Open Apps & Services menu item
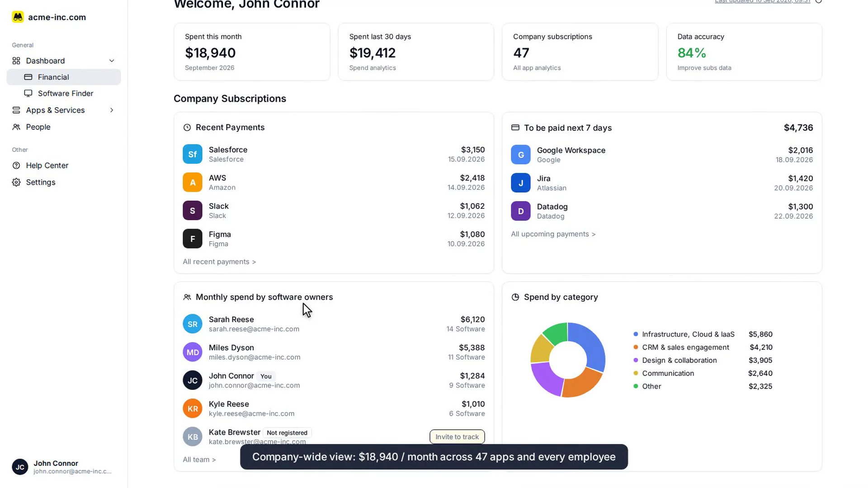The height and width of the screenshot is (488, 868). point(64,110)
